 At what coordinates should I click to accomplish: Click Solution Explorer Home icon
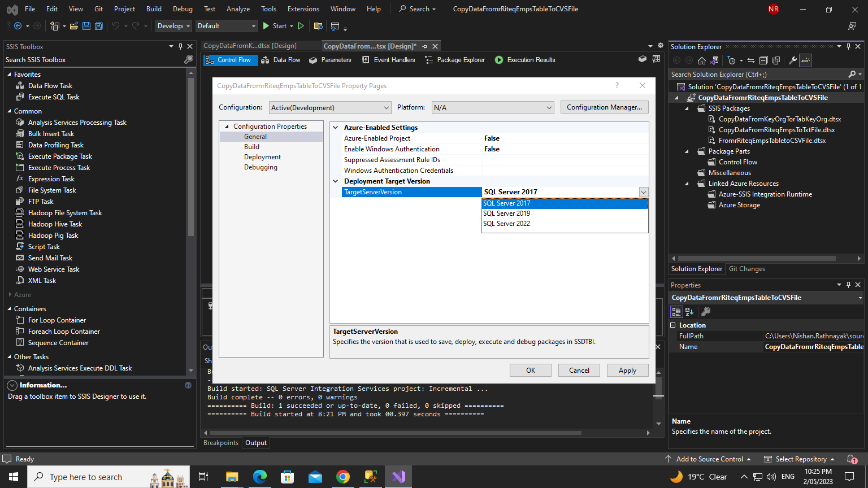tap(701, 60)
